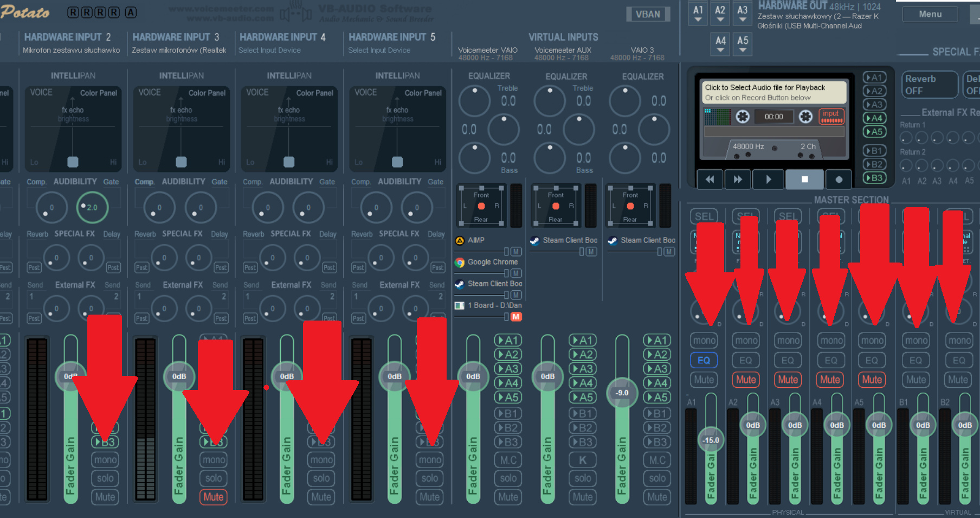Click the AIMP volume slider
Image resolution: width=980 pixels, height=518 pixels.
(482, 252)
